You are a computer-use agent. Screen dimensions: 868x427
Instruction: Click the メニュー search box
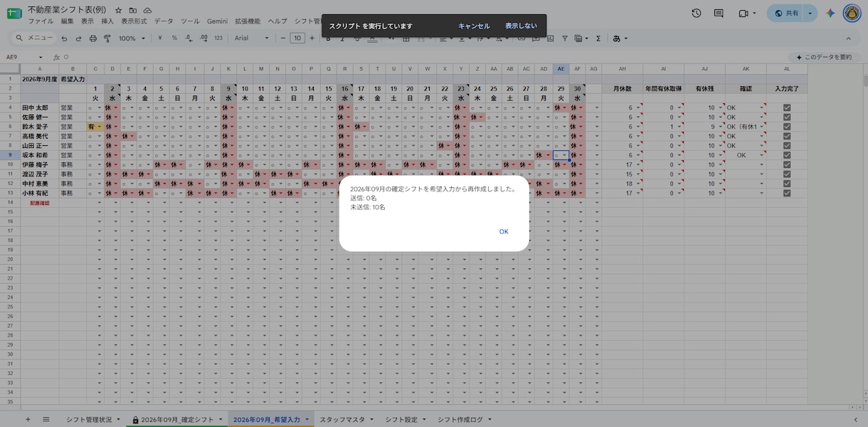tap(33, 38)
